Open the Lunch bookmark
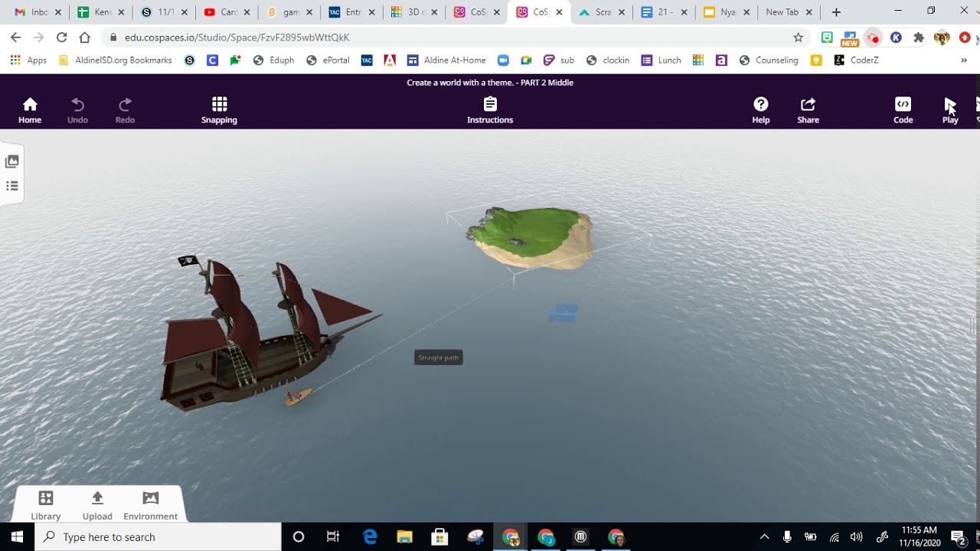This screenshot has width=980, height=551. 661,60
